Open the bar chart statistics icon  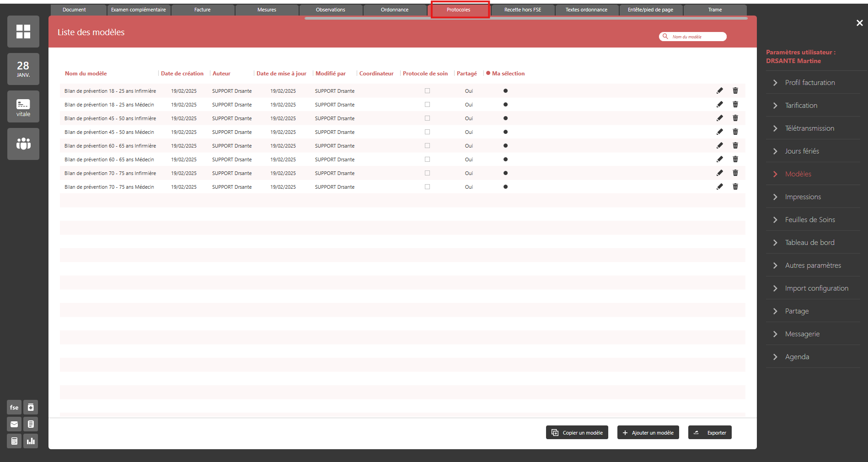pos(31,441)
